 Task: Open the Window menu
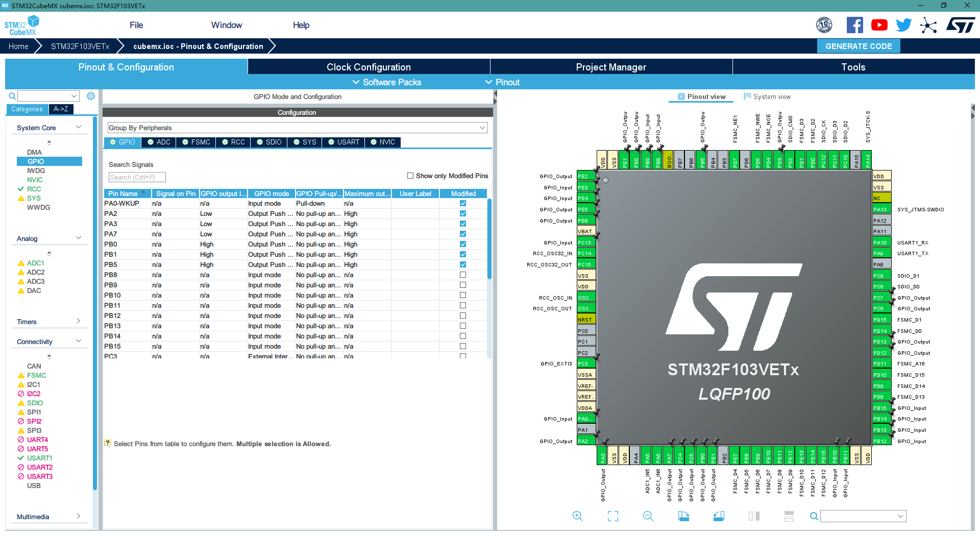(x=227, y=25)
